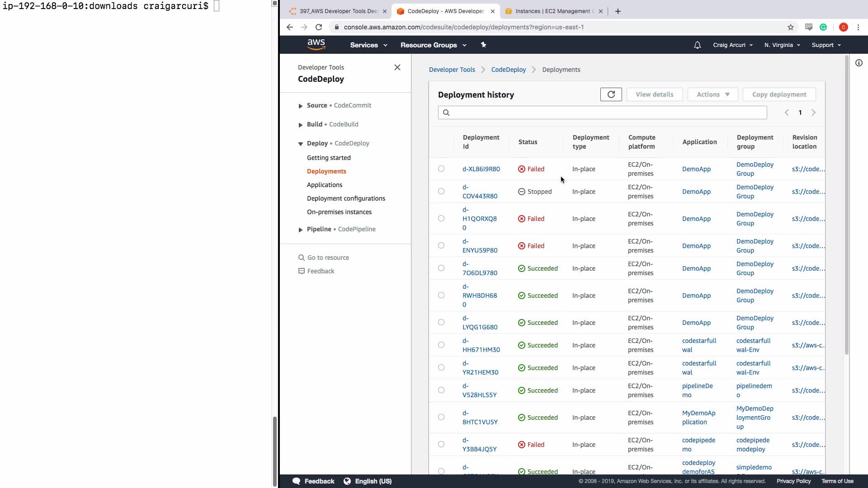Expand the Pipeline CodePipeline section
The height and width of the screenshot is (488, 868).
coord(301,230)
